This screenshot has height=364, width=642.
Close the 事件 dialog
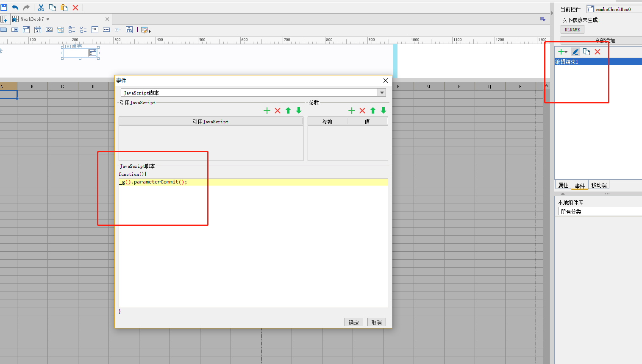pos(386,81)
